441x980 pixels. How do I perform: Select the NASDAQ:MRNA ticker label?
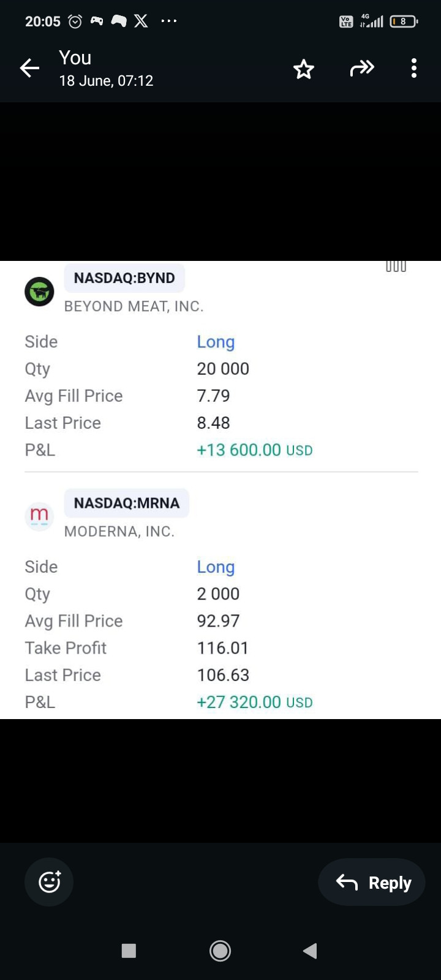pyautogui.click(x=127, y=503)
